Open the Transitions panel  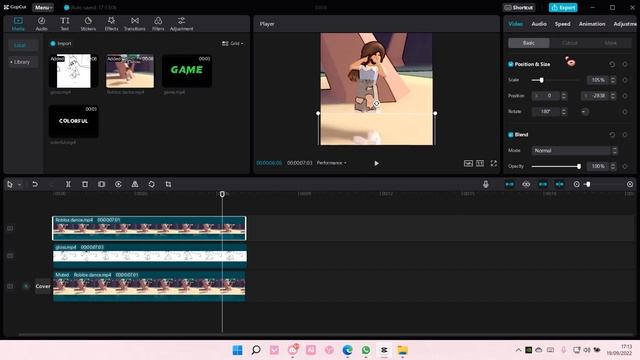pyautogui.click(x=135, y=24)
